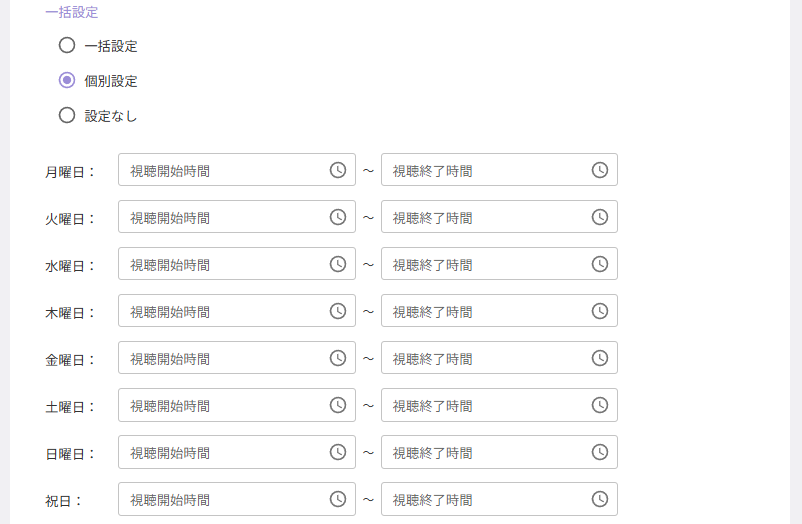The height and width of the screenshot is (524, 802).
Task: Open the time picker icon for 金曜日 end
Action: (x=599, y=358)
